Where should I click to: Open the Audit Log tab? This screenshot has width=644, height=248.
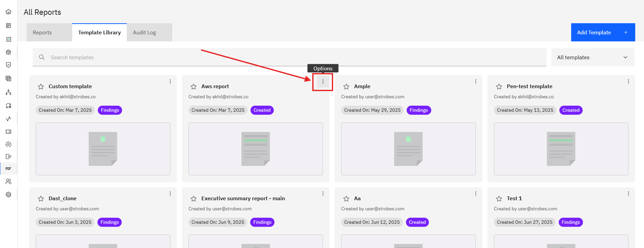[x=149, y=32]
